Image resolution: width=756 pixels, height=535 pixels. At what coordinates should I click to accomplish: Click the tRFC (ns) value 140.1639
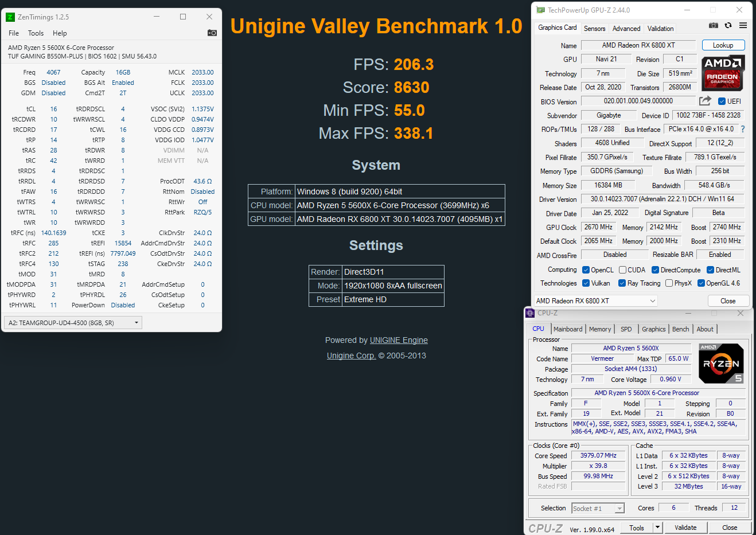pos(53,233)
